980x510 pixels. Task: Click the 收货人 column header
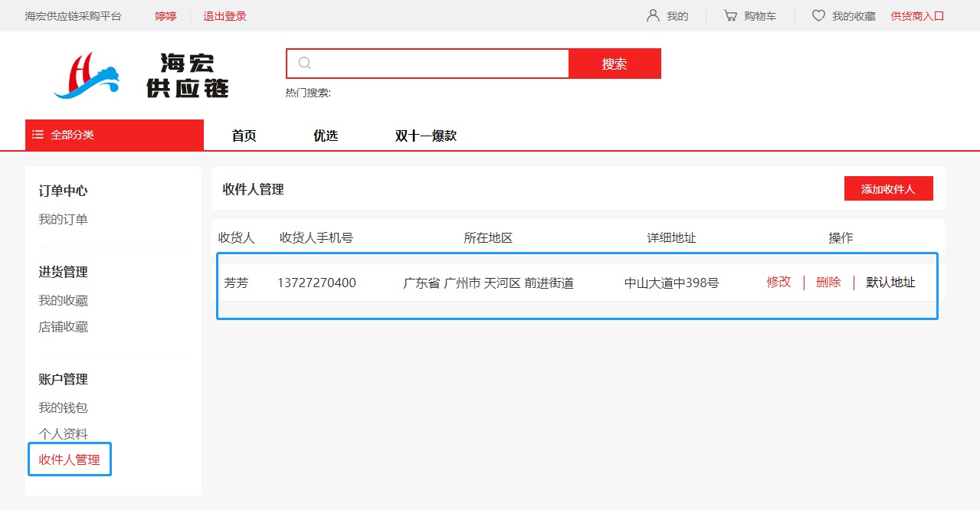point(236,238)
